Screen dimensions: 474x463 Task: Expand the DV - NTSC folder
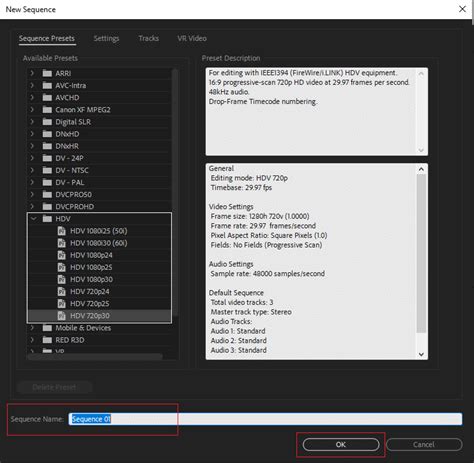click(32, 170)
